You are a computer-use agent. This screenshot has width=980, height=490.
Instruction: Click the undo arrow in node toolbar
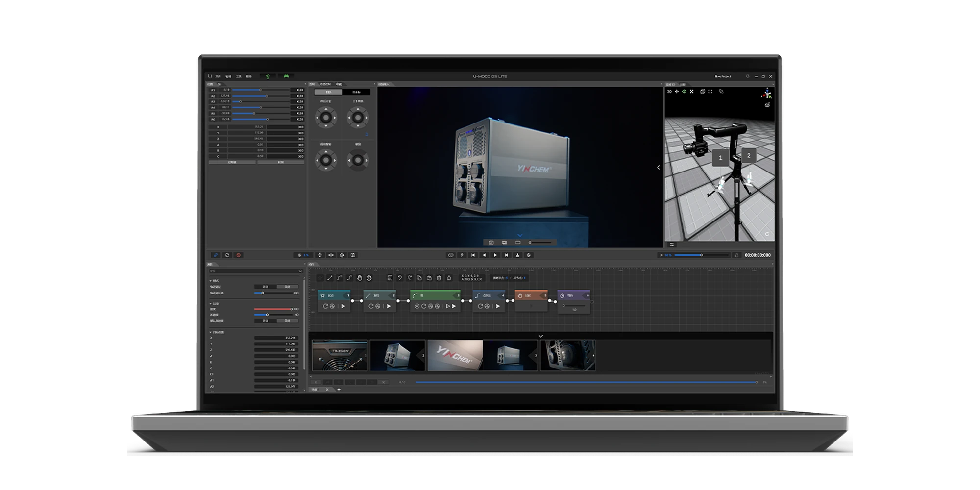click(x=400, y=278)
